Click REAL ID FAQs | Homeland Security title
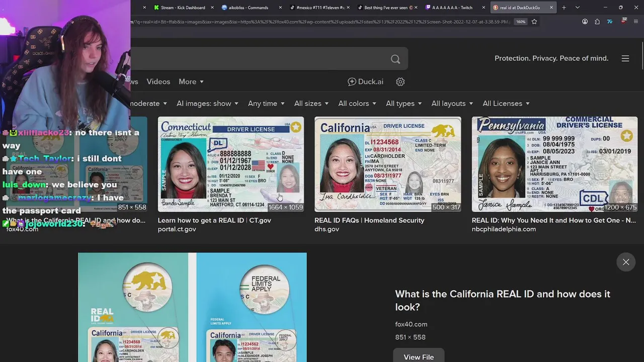Image resolution: width=644 pixels, height=362 pixels. [369, 220]
